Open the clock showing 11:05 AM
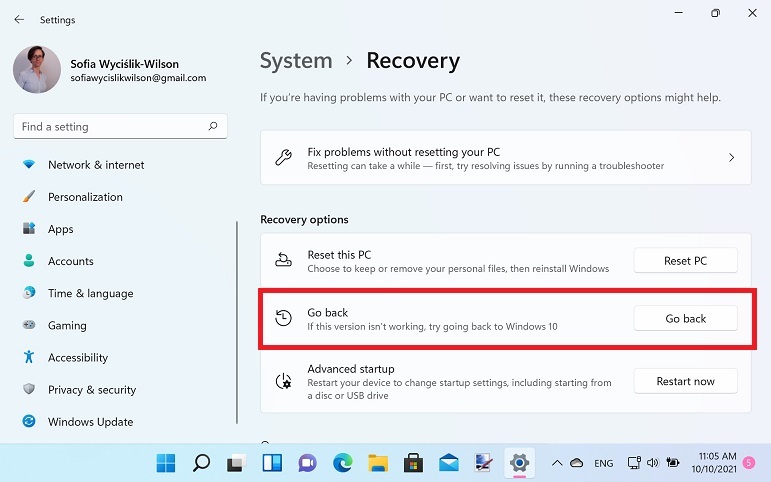 tap(714, 462)
